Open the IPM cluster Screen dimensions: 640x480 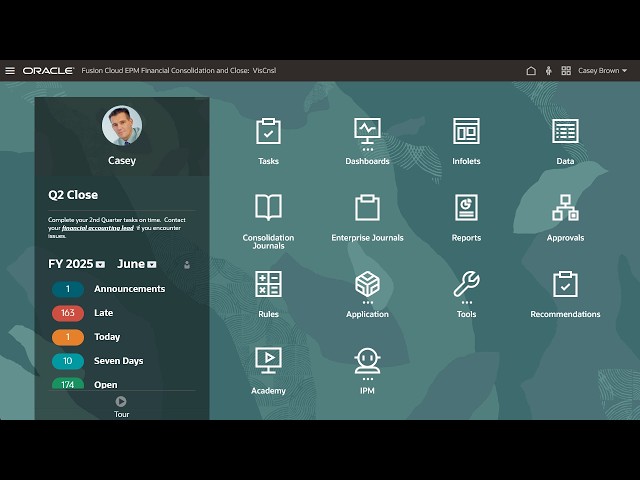[x=367, y=371]
